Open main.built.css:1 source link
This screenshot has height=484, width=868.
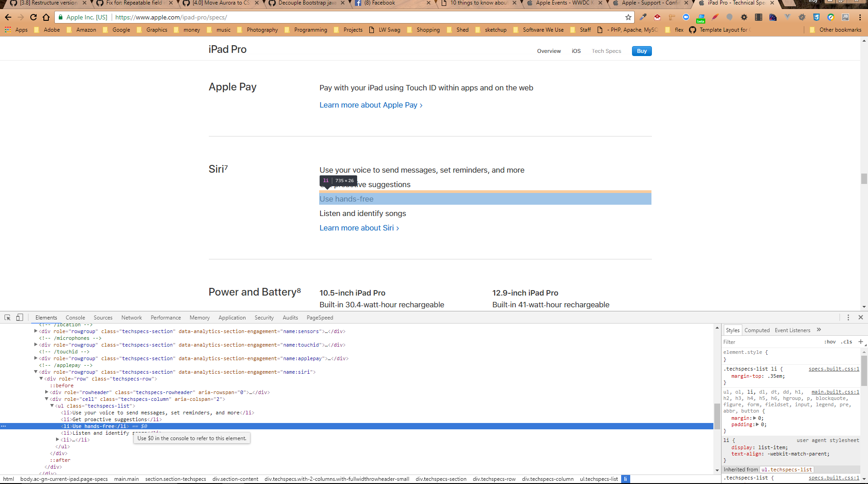click(835, 392)
